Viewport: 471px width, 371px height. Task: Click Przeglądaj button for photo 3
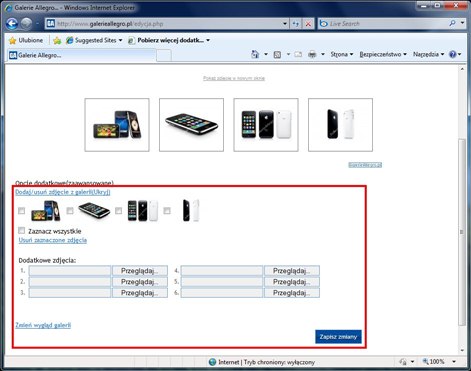140,293
